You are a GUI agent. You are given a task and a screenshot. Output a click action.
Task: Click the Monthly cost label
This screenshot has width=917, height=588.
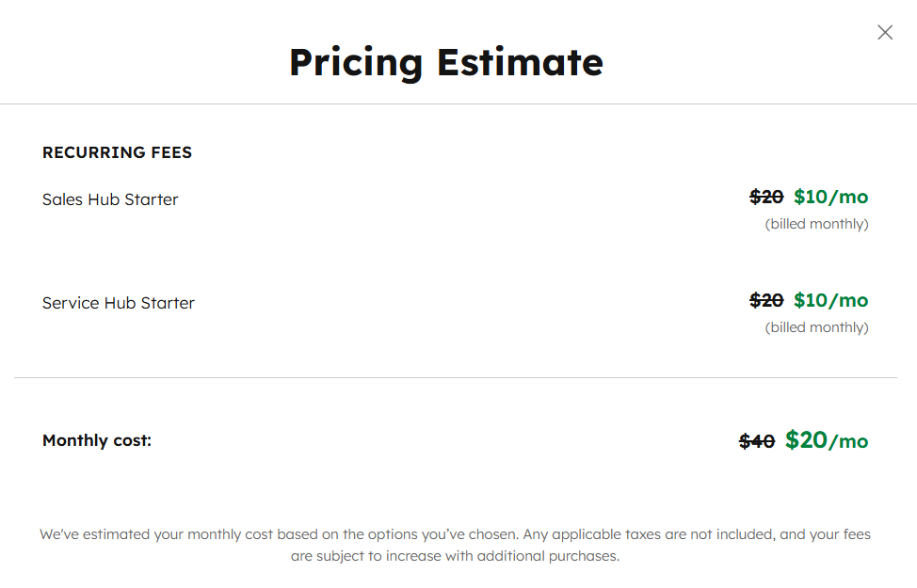(97, 439)
